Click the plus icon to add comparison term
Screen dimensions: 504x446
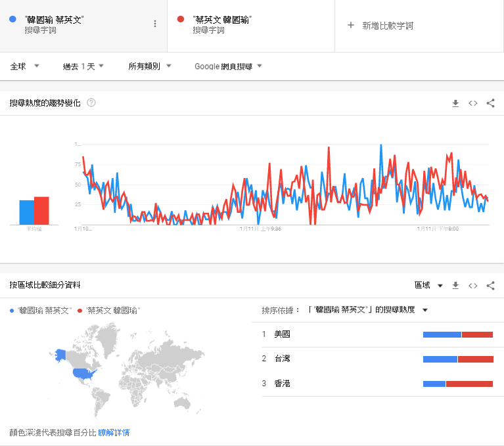click(351, 25)
